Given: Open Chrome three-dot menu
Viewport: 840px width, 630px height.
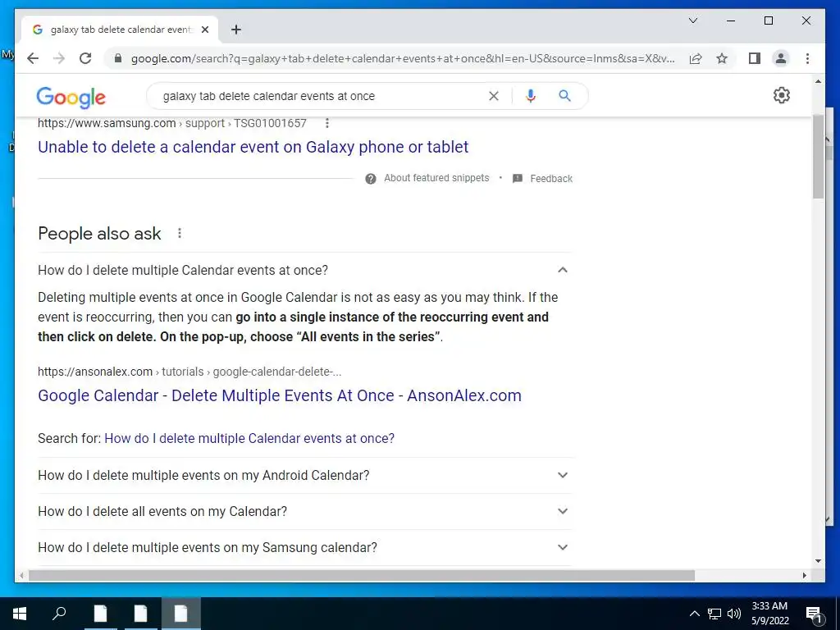Looking at the screenshot, I should pyautogui.click(x=807, y=58).
